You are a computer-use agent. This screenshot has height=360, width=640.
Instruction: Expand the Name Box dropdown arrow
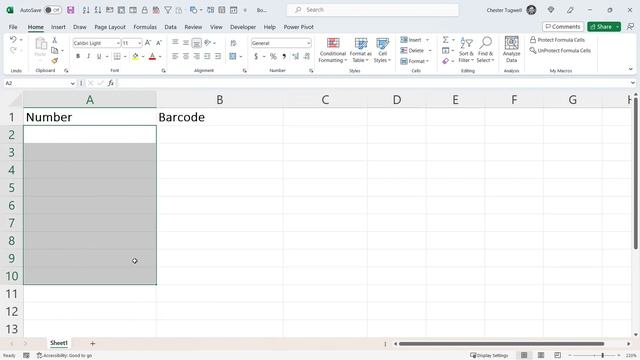73,83
